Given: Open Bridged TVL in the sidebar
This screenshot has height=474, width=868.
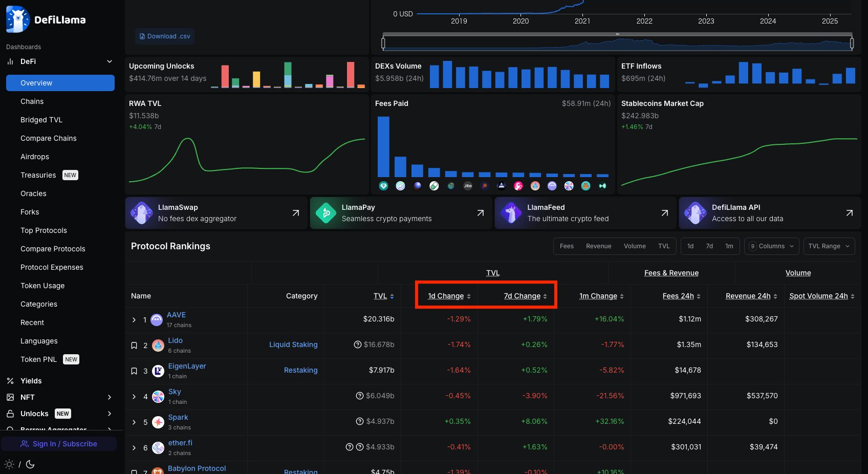Looking at the screenshot, I should (60, 120).
